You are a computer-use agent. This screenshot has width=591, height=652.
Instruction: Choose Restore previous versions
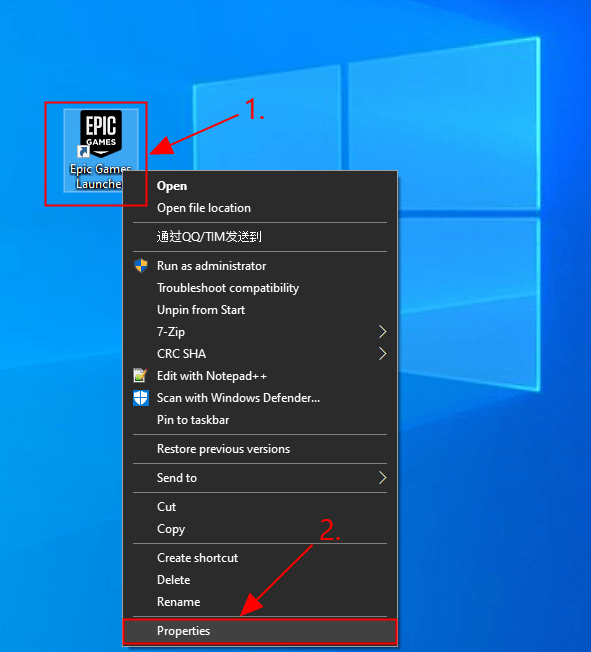click(260, 449)
